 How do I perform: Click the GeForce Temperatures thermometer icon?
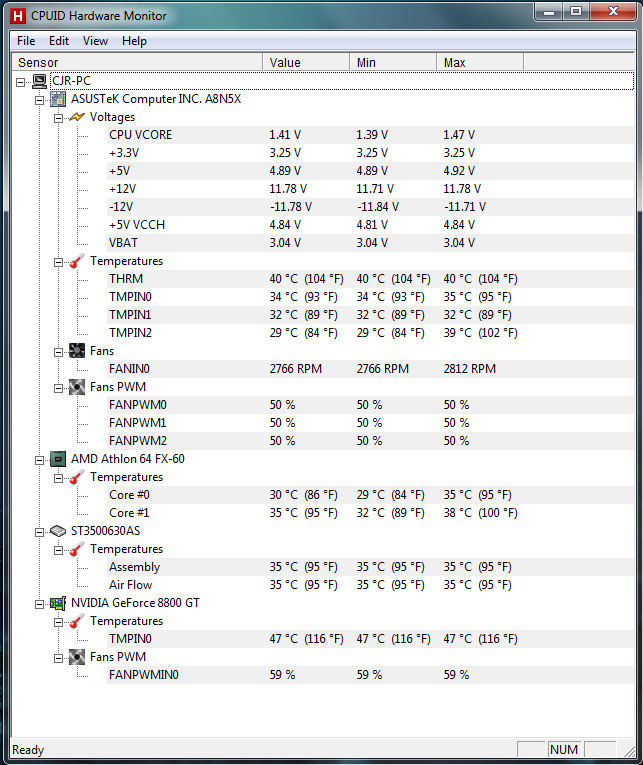pos(77,621)
